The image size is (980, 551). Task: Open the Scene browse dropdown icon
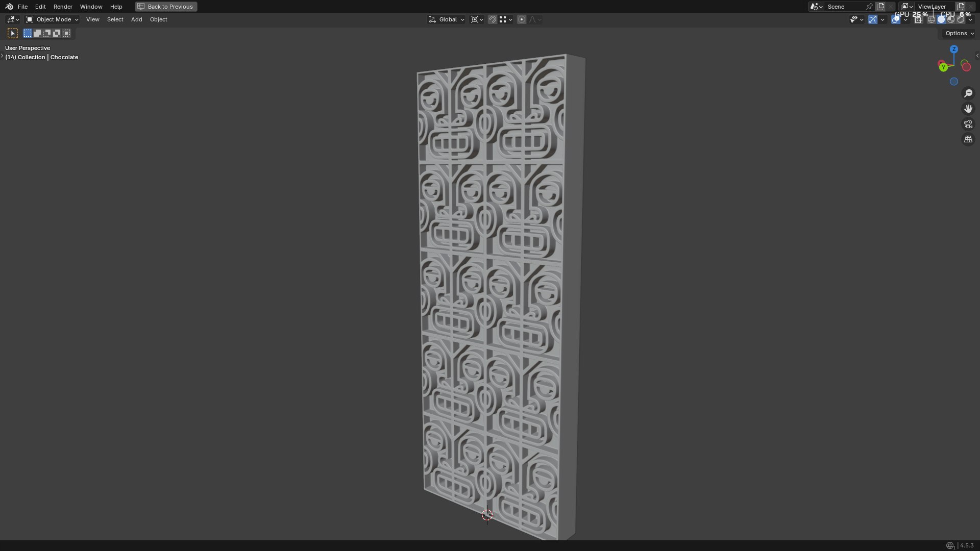pos(816,7)
